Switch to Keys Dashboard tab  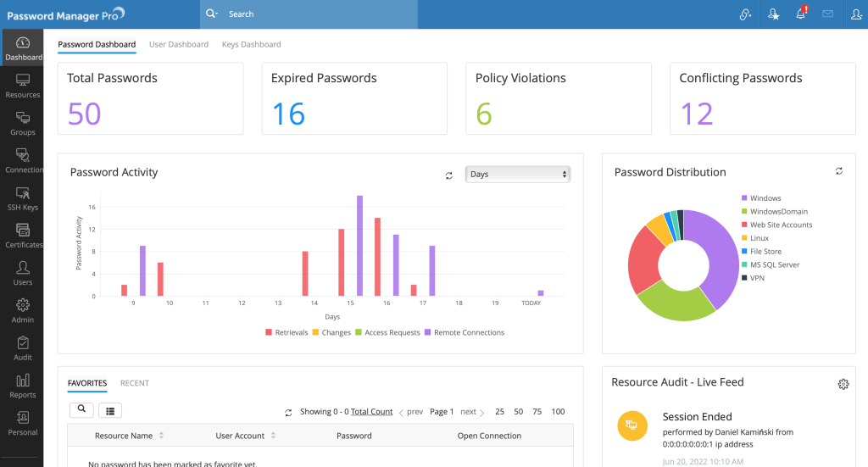[x=251, y=44]
